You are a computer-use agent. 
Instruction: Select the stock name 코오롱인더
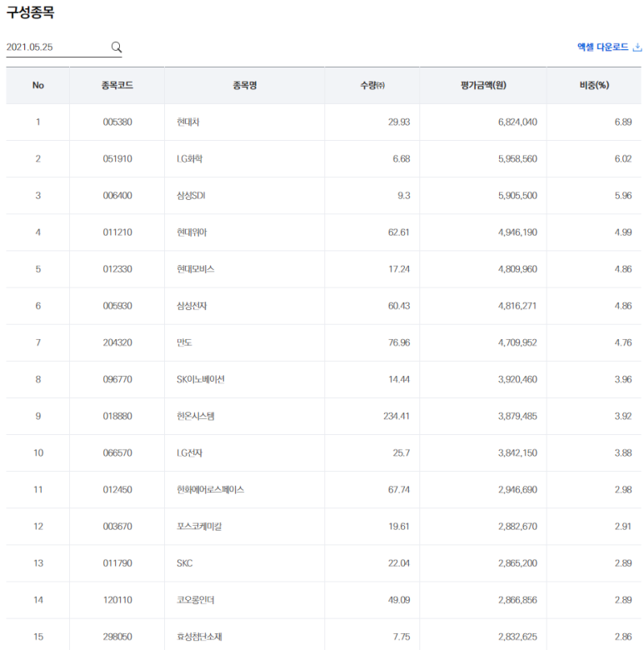[196, 600]
